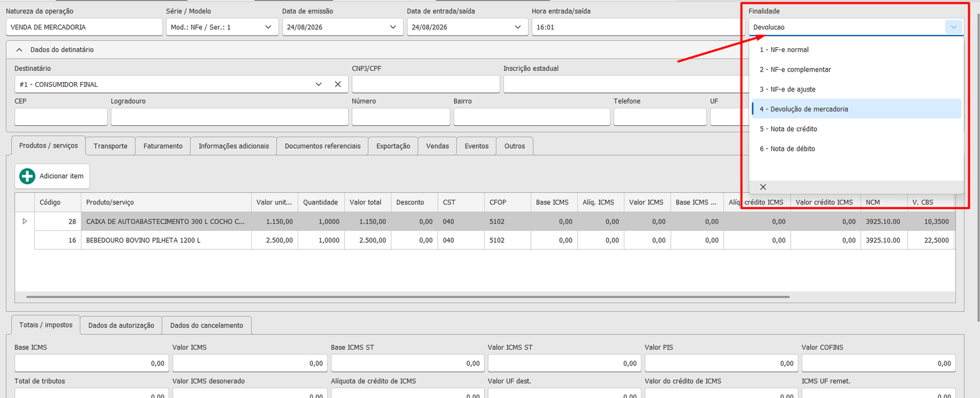Viewport: 980px width, 398px height.
Task: Choose 5 - Nota de crédito
Action: click(856, 129)
